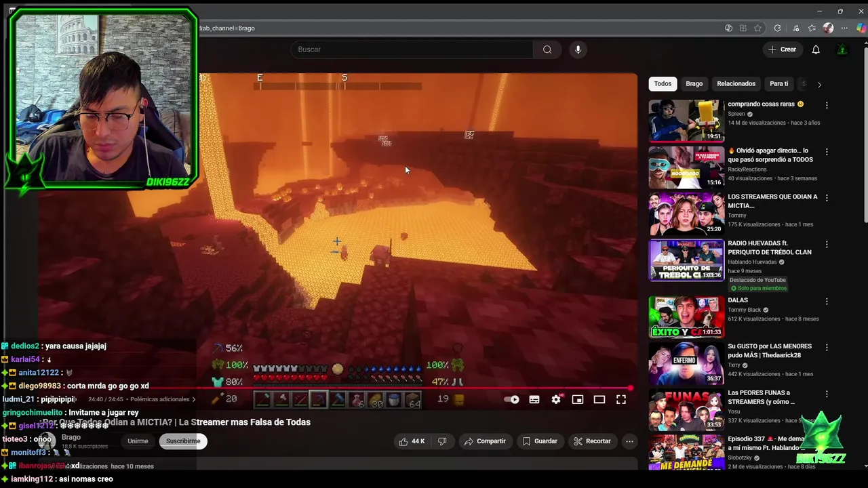Click Compartir share button
The width and height of the screenshot is (868, 488).
tap(485, 441)
